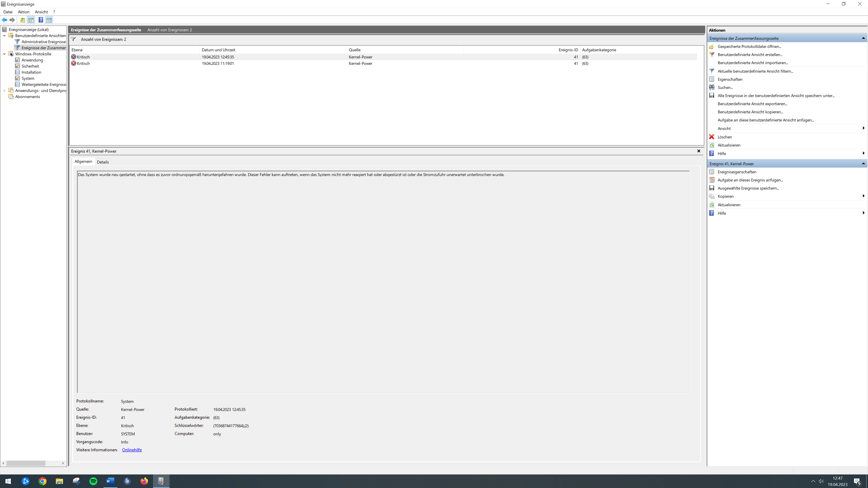
Task: Open Spotify from the taskbar
Action: pos(93,481)
